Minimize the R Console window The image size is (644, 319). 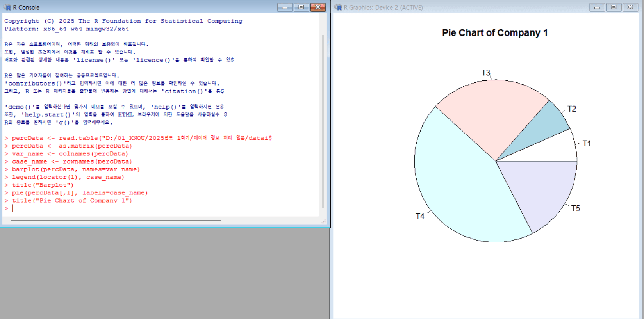click(285, 7)
